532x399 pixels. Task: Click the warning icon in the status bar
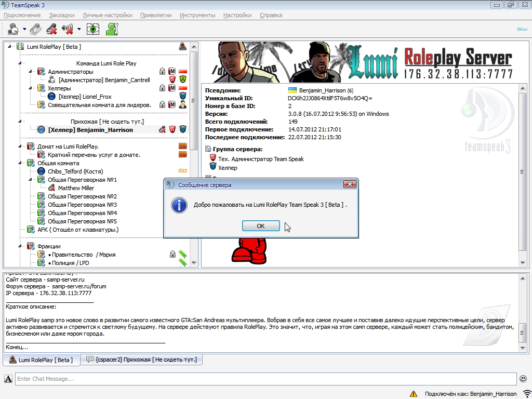click(413, 394)
